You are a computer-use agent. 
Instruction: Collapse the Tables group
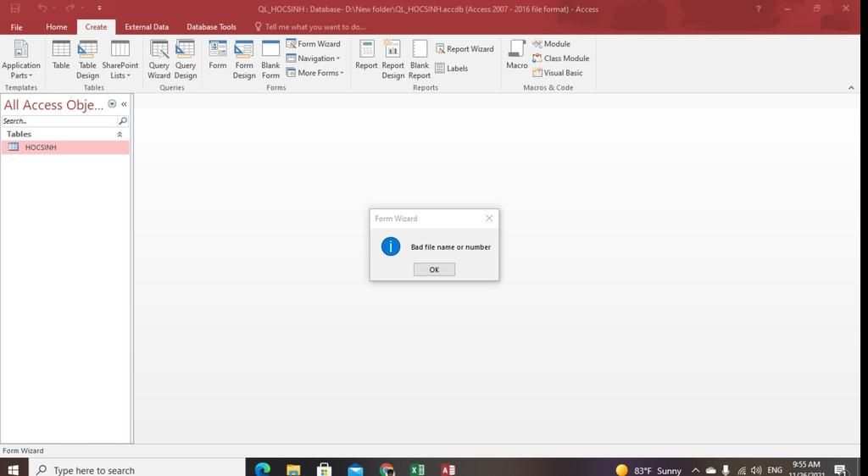(x=120, y=135)
